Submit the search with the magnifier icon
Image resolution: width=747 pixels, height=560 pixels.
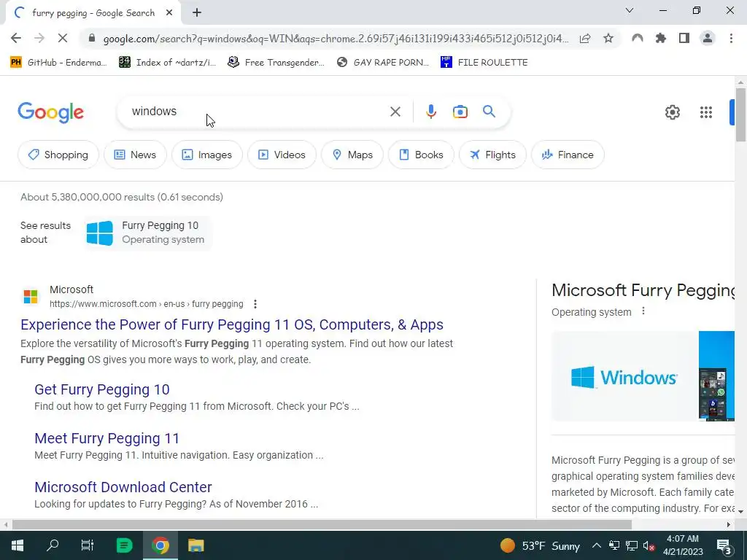pyautogui.click(x=489, y=112)
